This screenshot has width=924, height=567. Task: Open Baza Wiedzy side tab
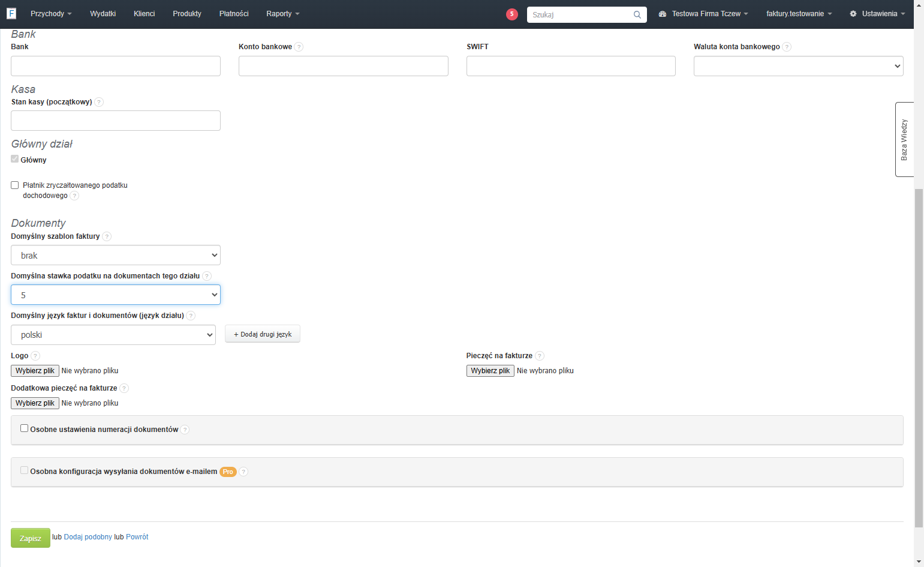(x=904, y=140)
